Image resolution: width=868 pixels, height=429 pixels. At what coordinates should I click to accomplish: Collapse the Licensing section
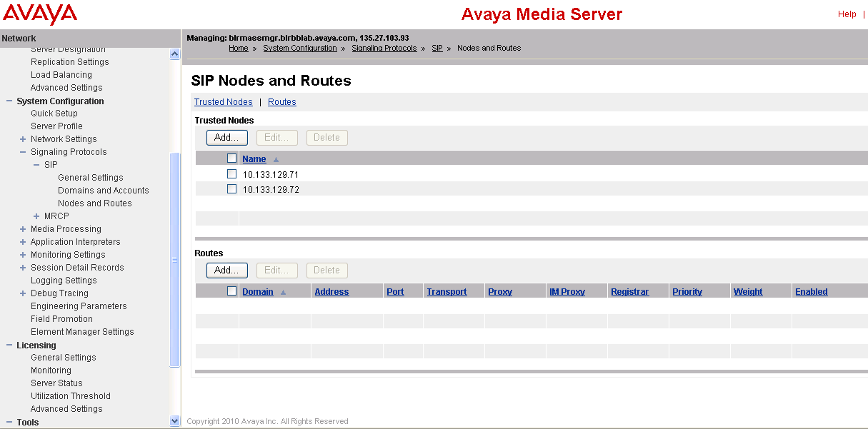pyautogui.click(x=9, y=345)
